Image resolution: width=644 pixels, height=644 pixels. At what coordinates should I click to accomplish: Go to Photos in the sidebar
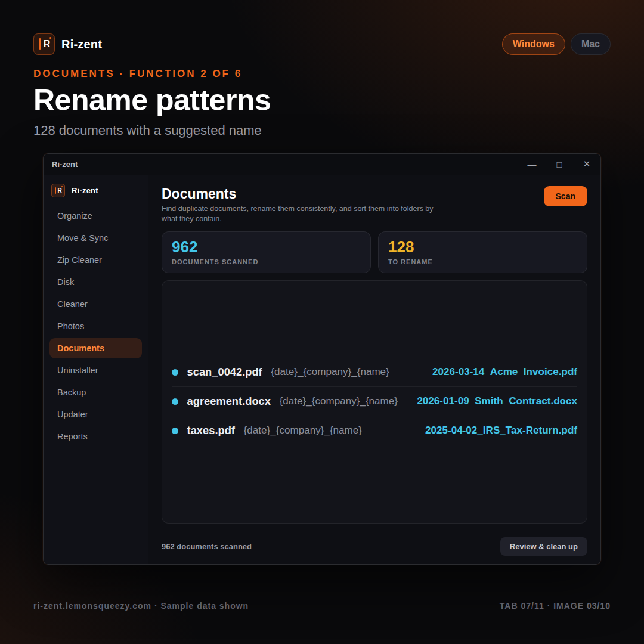point(95,326)
